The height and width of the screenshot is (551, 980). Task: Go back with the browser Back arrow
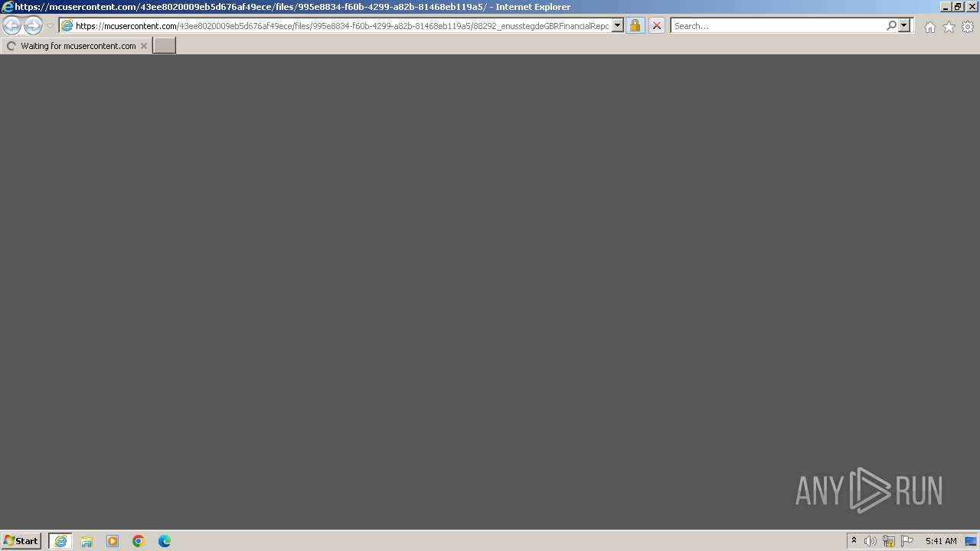coord(11,26)
